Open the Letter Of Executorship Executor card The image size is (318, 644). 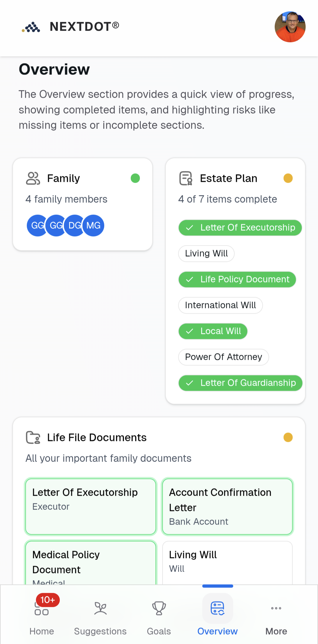[91, 507]
